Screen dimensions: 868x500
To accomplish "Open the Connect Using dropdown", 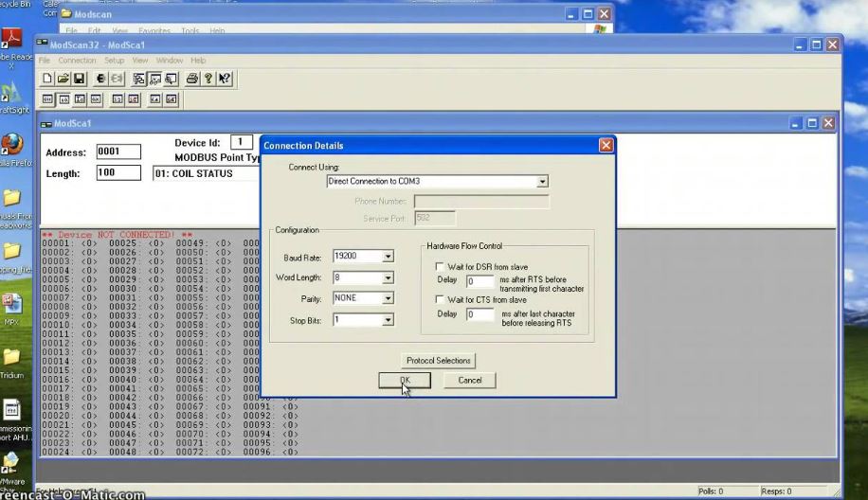I will point(542,182).
